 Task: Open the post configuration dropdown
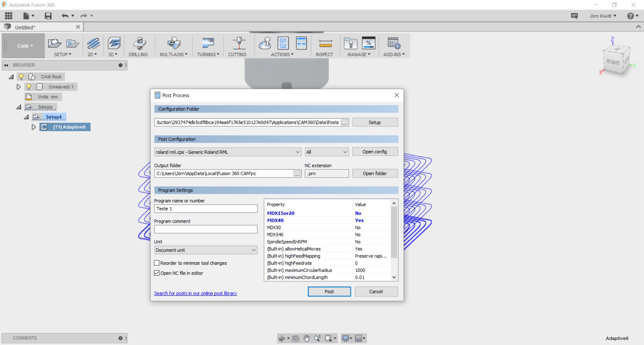(x=228, y=152)
